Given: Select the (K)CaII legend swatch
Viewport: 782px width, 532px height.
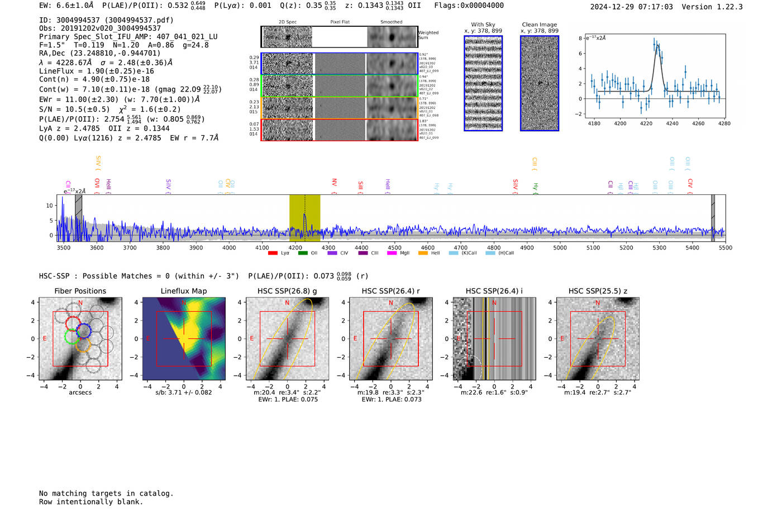Looking at the screenshot, I should [454, 253].
